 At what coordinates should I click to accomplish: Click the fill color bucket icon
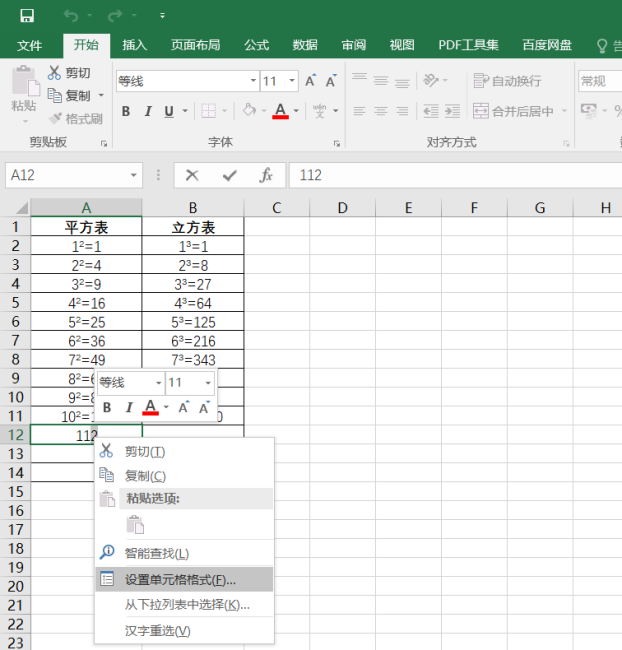tap(249, 110)
